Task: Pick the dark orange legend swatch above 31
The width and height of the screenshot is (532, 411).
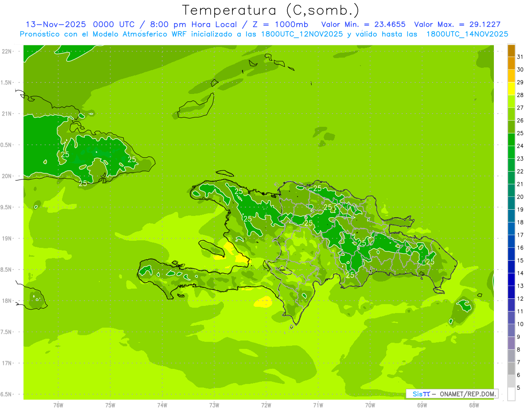Action: (x=511, y=51)
